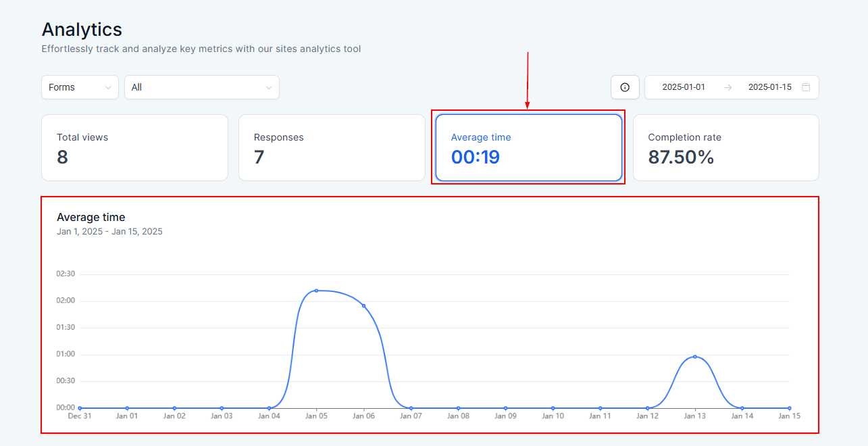The image size is (868, 446).
Task: Click the Dec 31 data point on chart
Action: click(x=80, y=408)
